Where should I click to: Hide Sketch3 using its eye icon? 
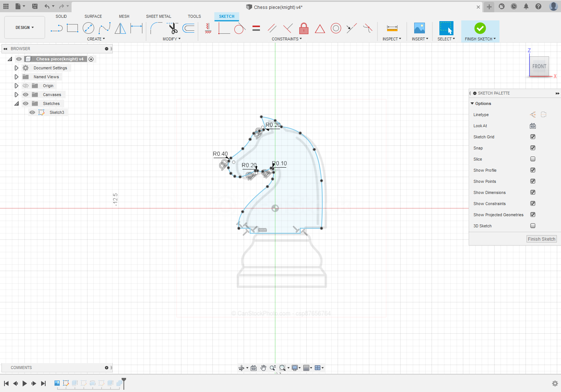click(x=32, y=112)
